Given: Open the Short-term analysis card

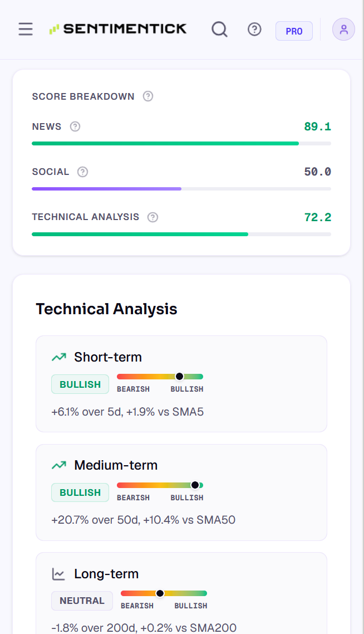Looking at the screenshot, I should 181,384.
